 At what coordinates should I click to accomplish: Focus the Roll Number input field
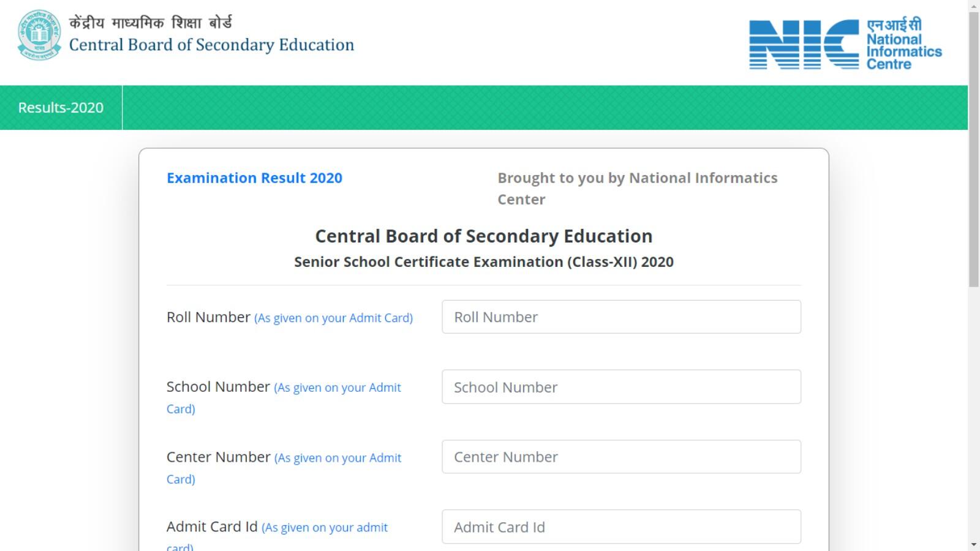(621, 317)
